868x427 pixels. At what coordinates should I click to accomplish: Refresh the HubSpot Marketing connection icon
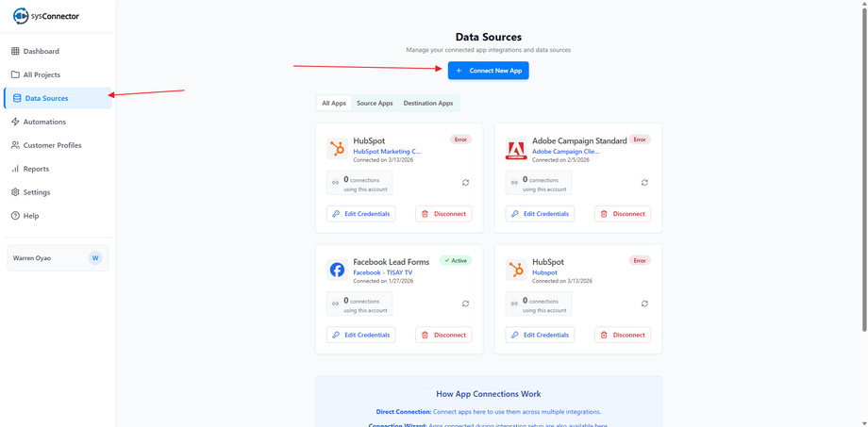(x=465, y=183)
